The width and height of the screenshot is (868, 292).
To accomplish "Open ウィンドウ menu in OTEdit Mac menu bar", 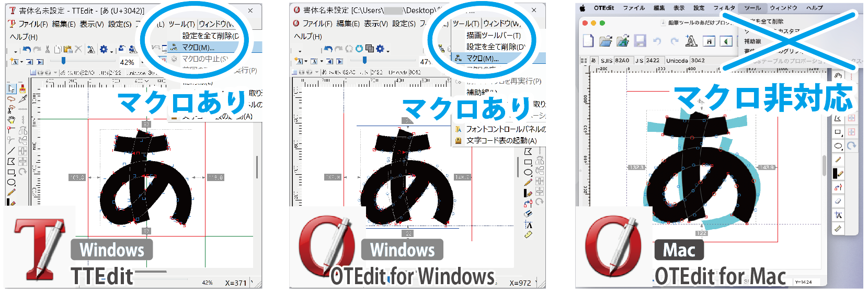I will [783, 8].
